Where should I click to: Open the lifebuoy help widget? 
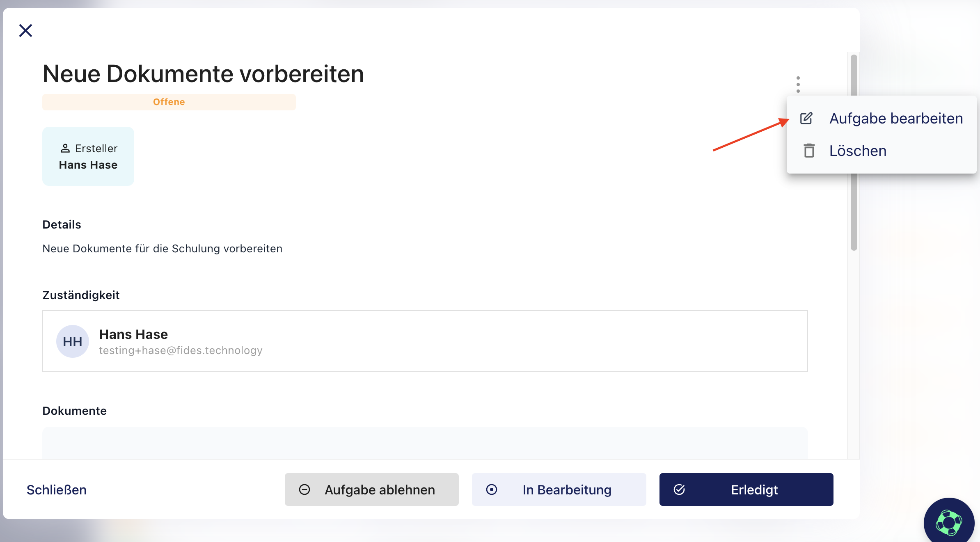(948, 522)
